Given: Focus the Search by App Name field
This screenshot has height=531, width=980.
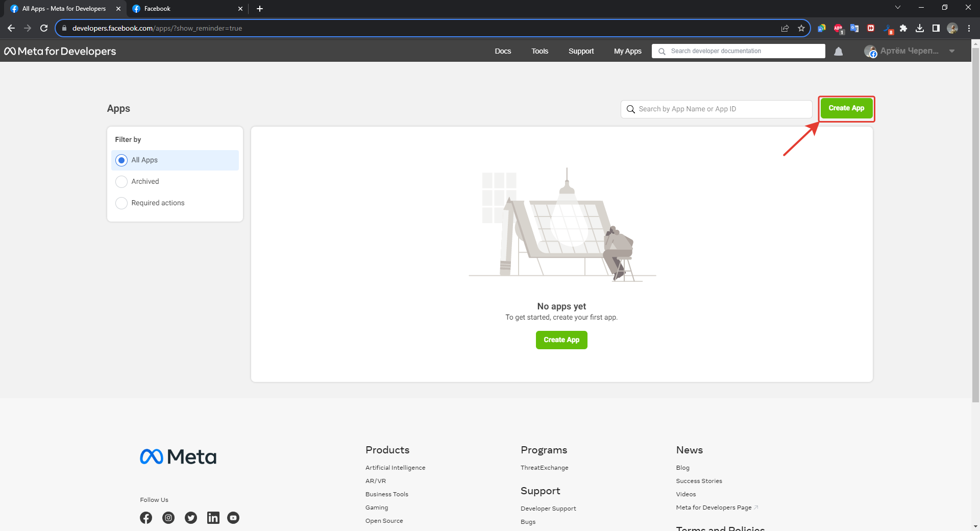Looking at the screenshot, I should pos(720,109).
